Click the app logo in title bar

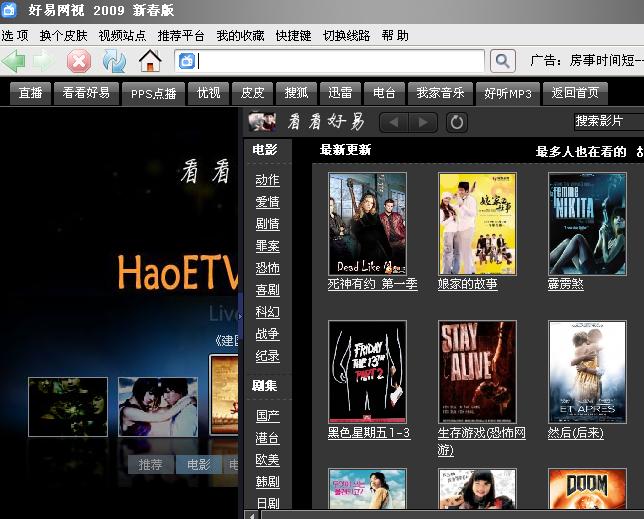(9, 9)
